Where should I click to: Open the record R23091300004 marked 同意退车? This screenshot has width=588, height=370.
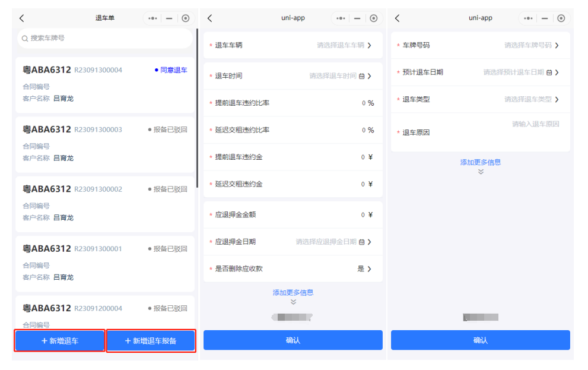tap(105, 84)
